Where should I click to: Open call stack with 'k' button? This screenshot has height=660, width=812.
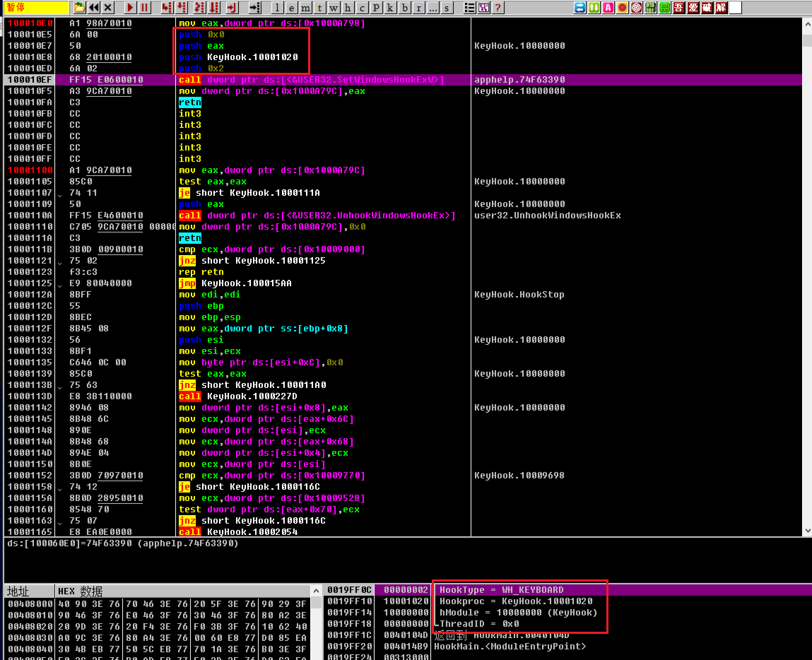(390, 8)
